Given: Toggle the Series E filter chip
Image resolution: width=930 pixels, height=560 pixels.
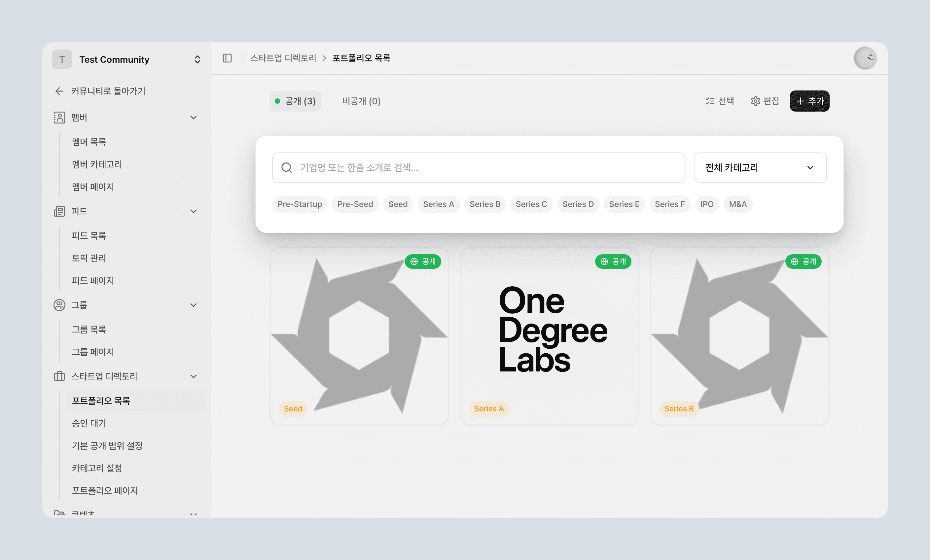Looking at the screenshot, I should [624, 204].
